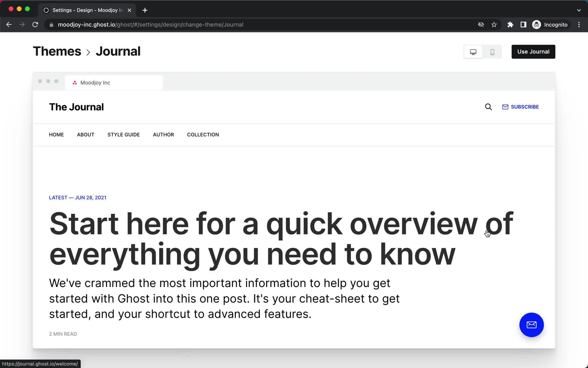Click the back navigation arrow icon

[x=9, y=25]
